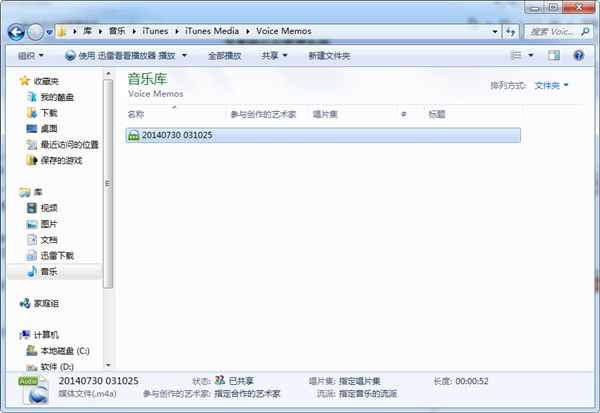Expand the arrow after iTunes Media breadcrumb
Viewport: 600px width, 413px height.
pyautogui.click(x=248, y=31)
